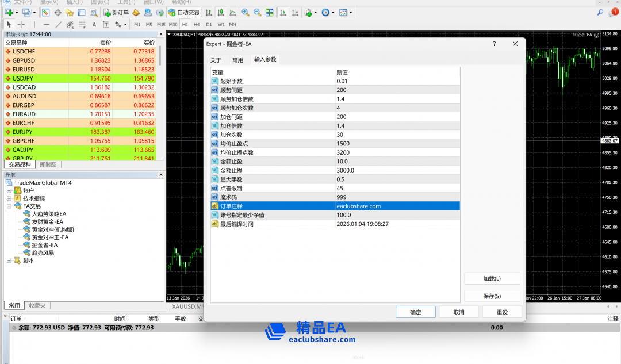This screenshot has height=364, width=621.
Task: Toggle the M15 timeframe button
Action: [x=161, y=24]
